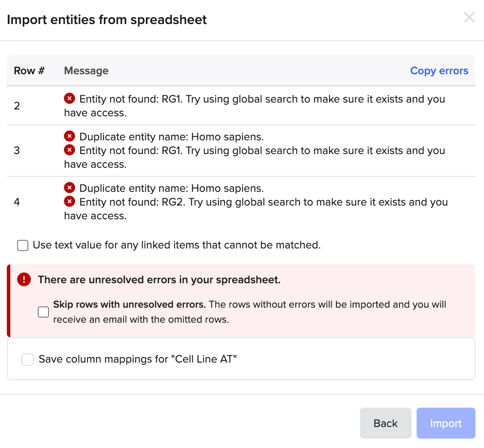Screen dimensions: 484x448
Task: Click the error icon in row 2
Action: 69,99
